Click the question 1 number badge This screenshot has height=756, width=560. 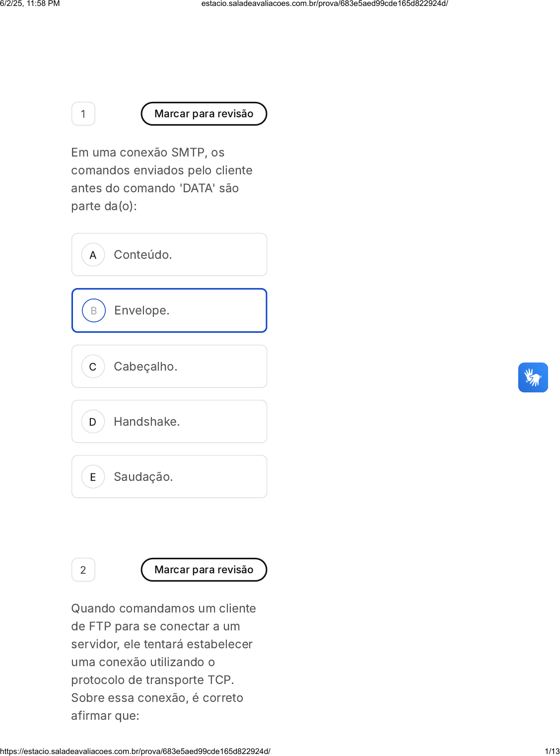coord(83,114)
